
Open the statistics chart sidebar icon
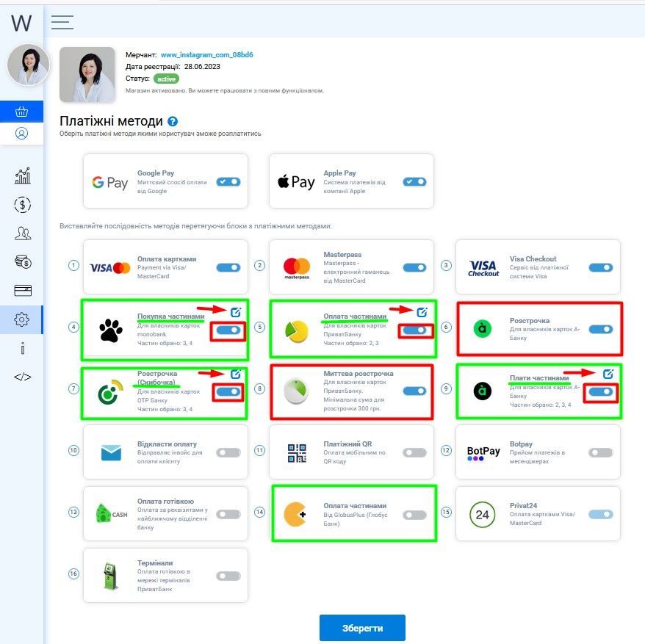22,176
